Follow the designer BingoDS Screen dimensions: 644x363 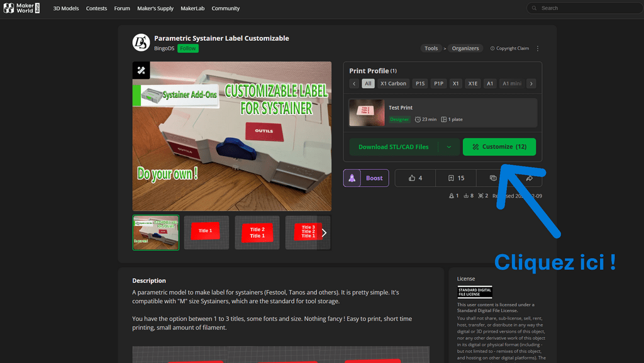click(187, 48)
